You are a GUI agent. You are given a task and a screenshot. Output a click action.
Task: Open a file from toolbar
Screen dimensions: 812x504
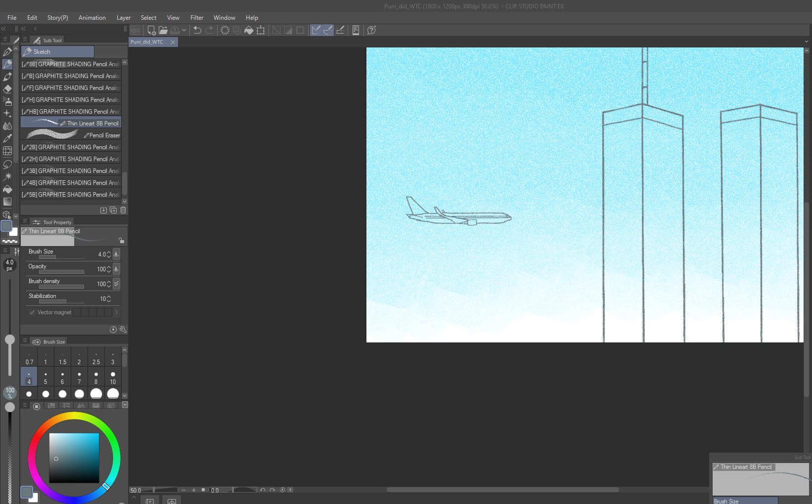coord(163,30)
